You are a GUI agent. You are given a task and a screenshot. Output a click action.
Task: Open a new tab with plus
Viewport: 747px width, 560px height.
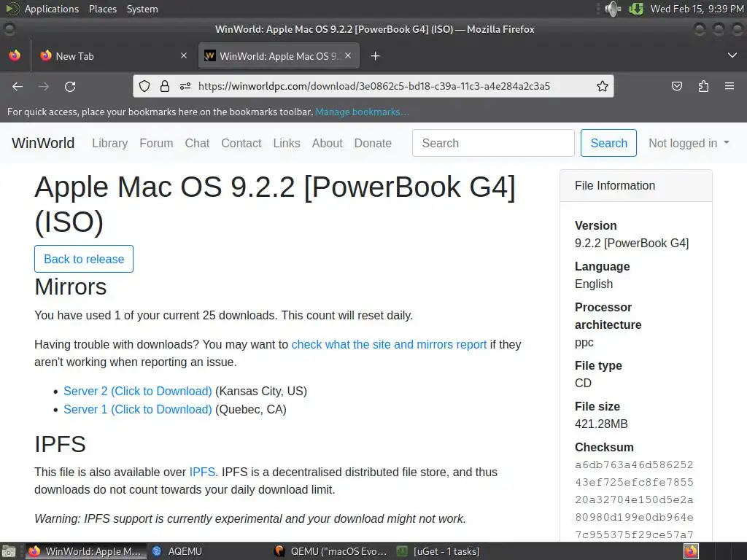[376, 56]
